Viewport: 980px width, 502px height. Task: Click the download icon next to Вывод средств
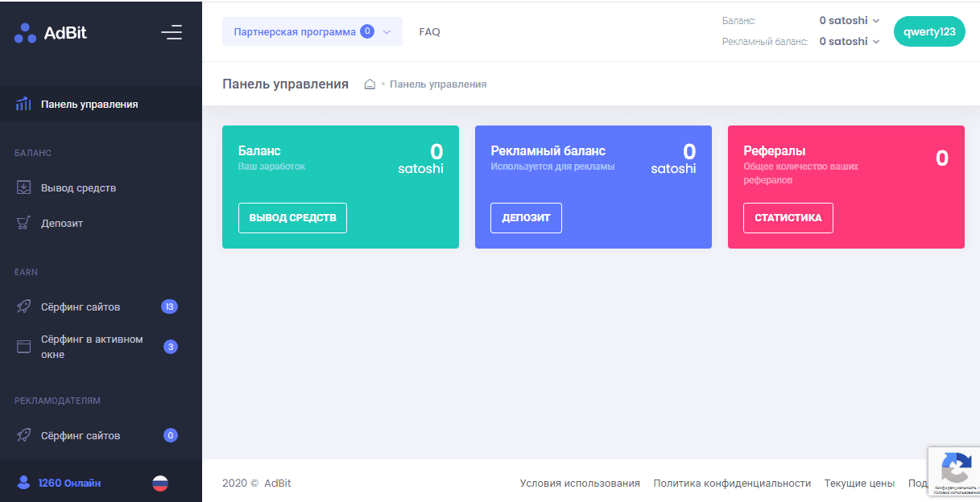click(23, 187)
